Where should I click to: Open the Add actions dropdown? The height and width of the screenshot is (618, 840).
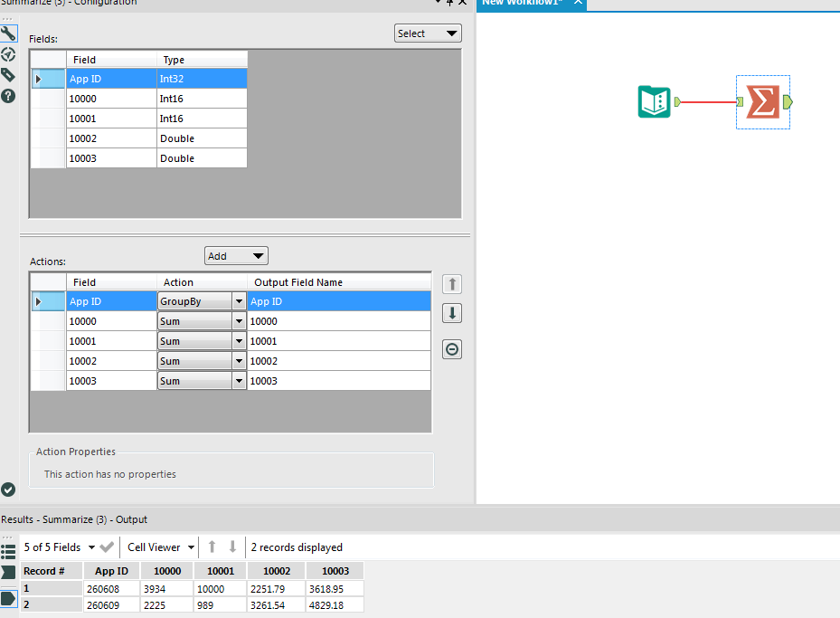235,255
